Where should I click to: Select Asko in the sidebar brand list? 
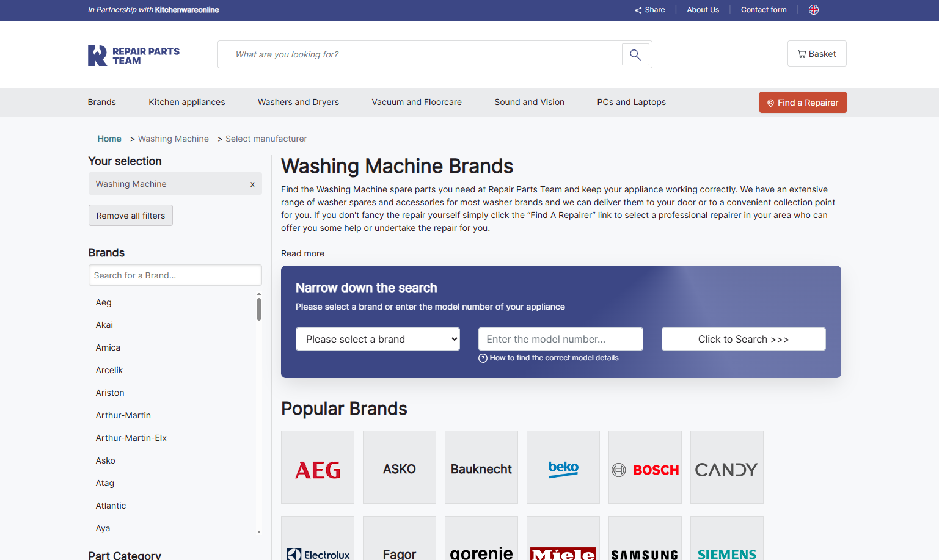pyautogui.click(x=106, y=460)
